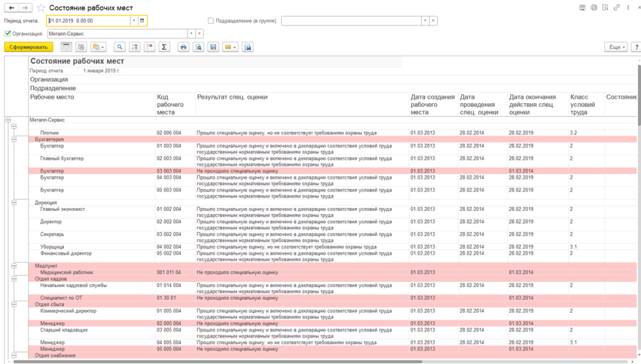Click the horizontal scrollbar at bottom
This screenshot has width=641, height=364.
(217, 361)
